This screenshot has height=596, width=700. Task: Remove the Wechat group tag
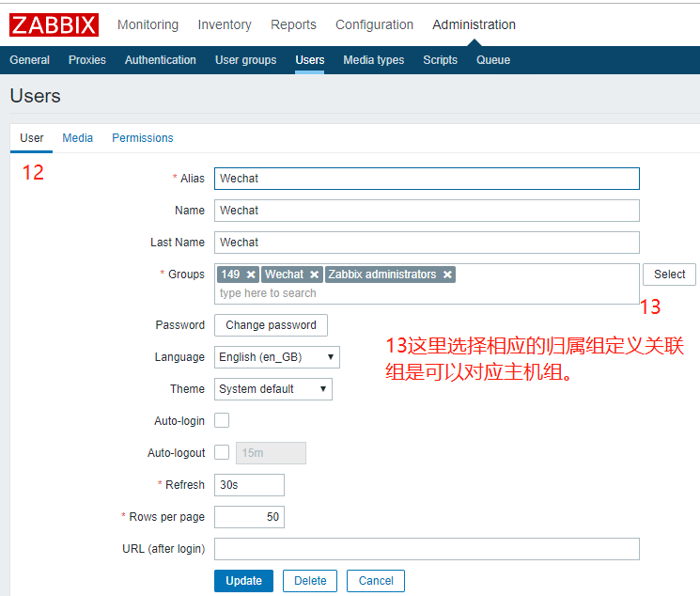314,274
